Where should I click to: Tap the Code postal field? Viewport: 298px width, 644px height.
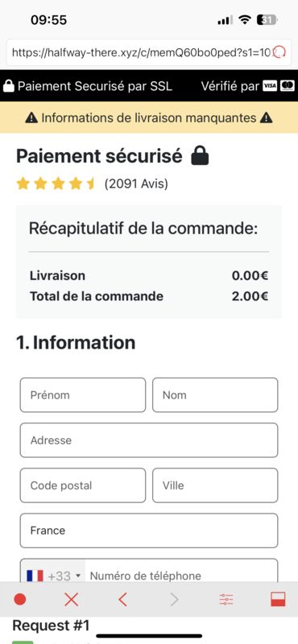click(83, 485)
